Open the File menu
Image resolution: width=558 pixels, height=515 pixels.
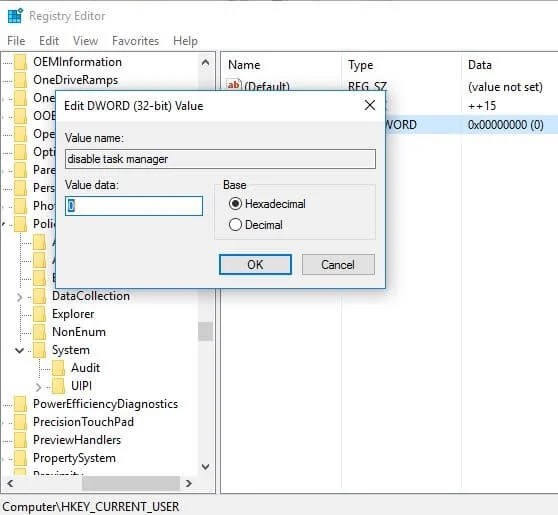point(16,41)
